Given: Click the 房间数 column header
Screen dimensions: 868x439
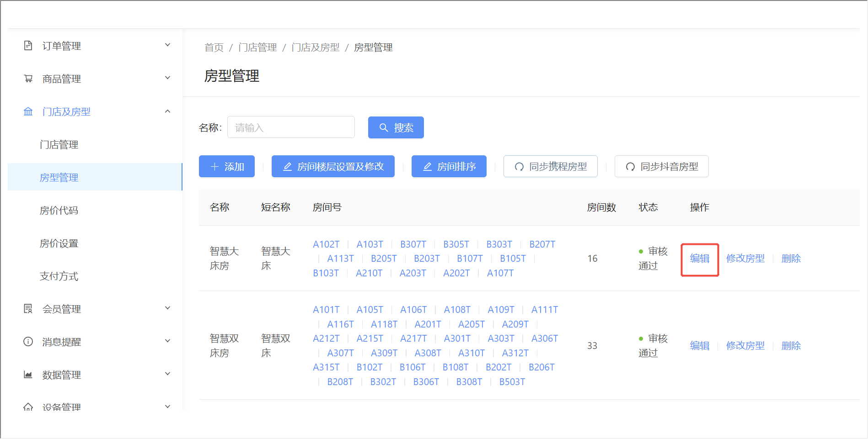Looking at the screenshot, I should point(602,207).
